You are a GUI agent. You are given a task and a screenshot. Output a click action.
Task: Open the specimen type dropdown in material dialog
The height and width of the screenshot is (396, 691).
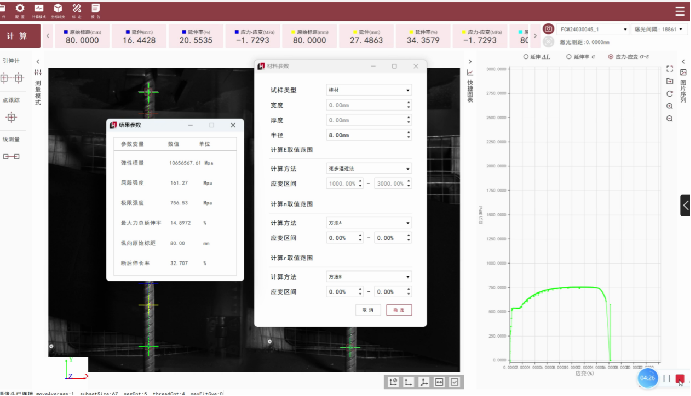tap(369, 90)
